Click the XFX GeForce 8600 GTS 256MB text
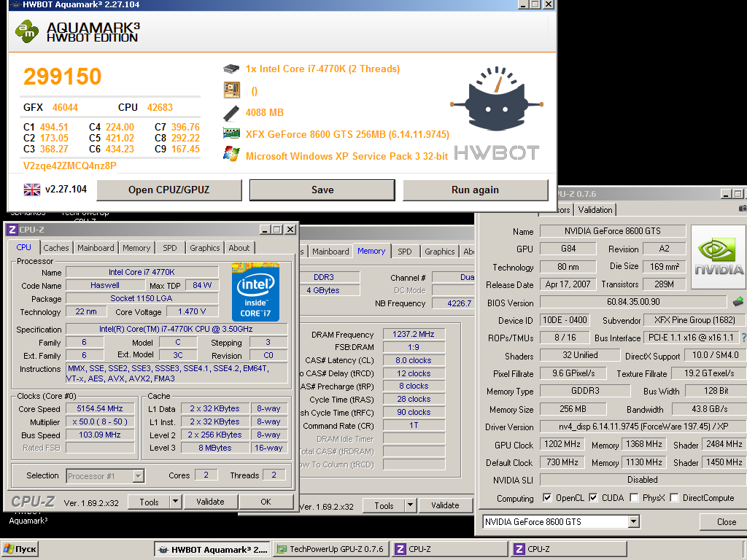This screenshot has width=747, height=560. [315, 134]
